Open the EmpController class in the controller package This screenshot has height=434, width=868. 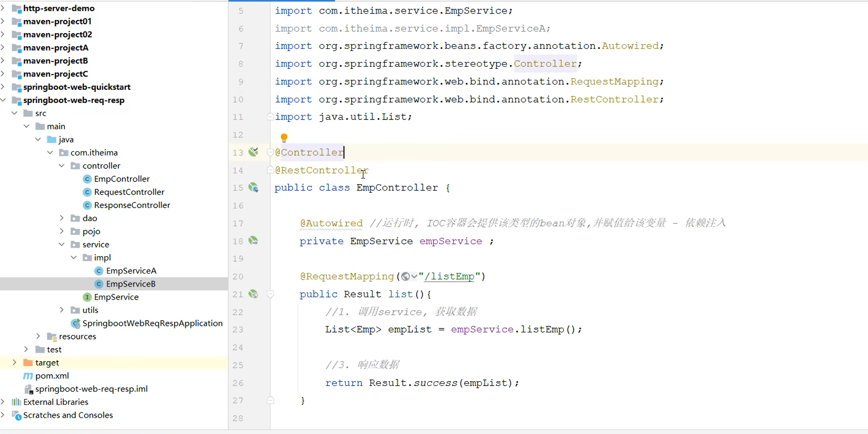coord(122,178)
